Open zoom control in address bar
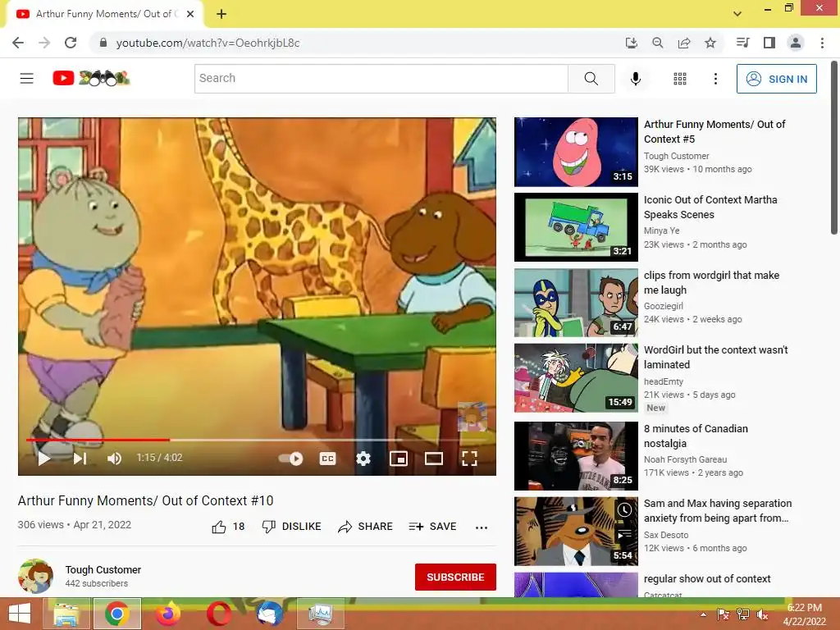 [658, 43]
